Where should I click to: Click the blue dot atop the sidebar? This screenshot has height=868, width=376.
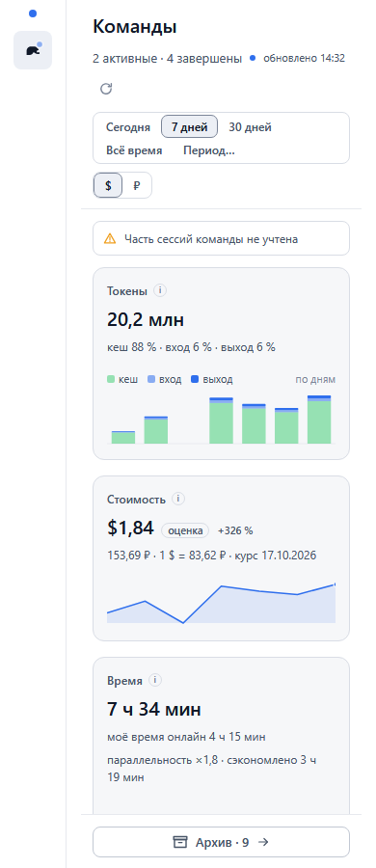[33, 14]
